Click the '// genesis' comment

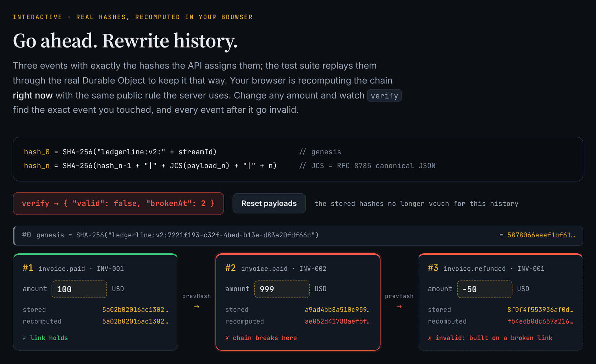[x=320, y=152]
